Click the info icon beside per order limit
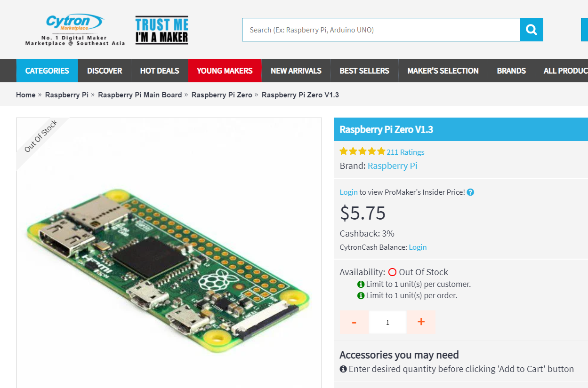588x388 pixels. click(361, 296)
